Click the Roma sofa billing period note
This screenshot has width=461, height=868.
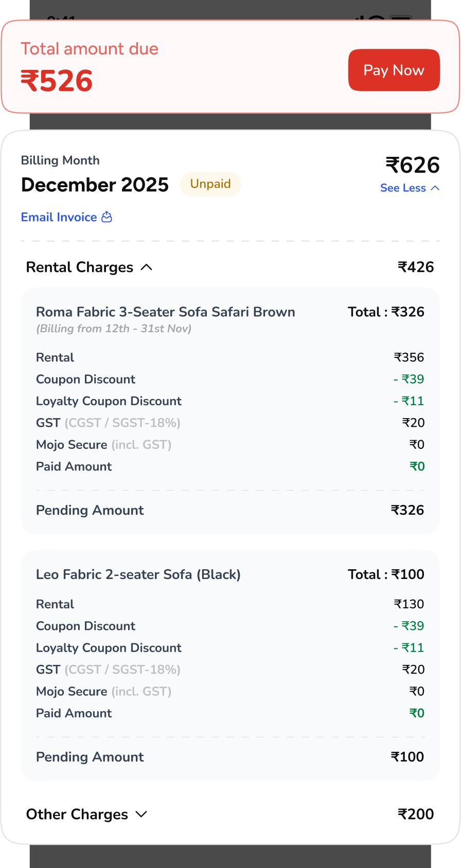coord(114,329)
